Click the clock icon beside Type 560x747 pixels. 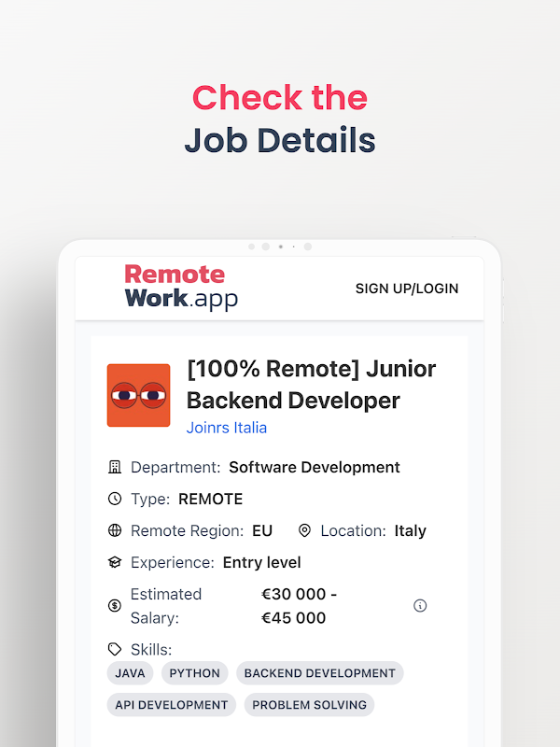tap(115, 499)
